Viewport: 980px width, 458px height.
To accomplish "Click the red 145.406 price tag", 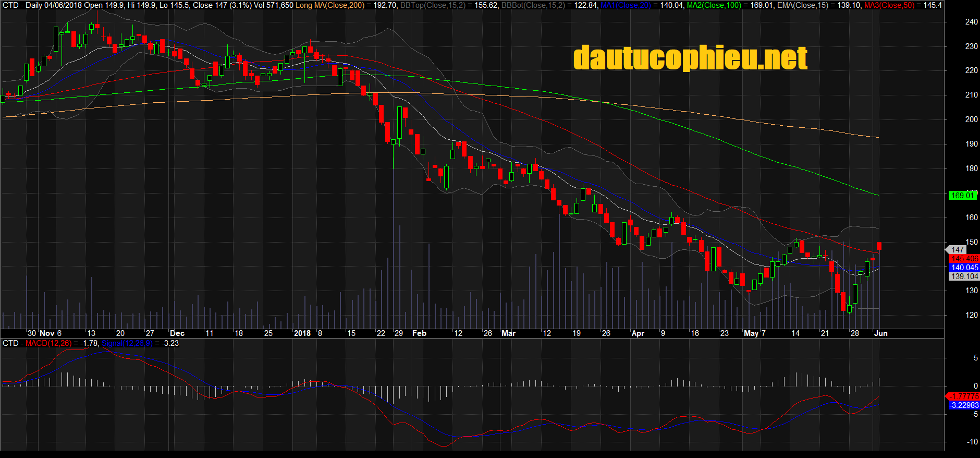I will tap(964, 259).
